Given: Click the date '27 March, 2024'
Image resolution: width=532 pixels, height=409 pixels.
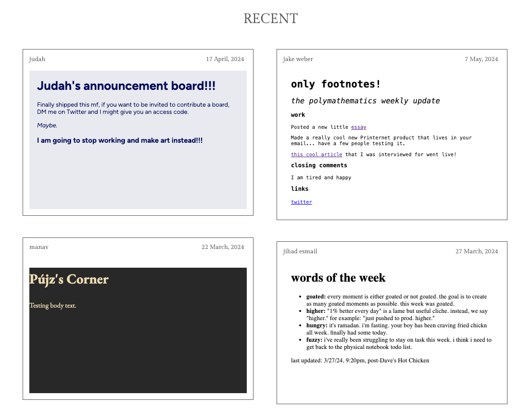Looking at the screenshot, I should pyautogui.click(x=476, y=251).
